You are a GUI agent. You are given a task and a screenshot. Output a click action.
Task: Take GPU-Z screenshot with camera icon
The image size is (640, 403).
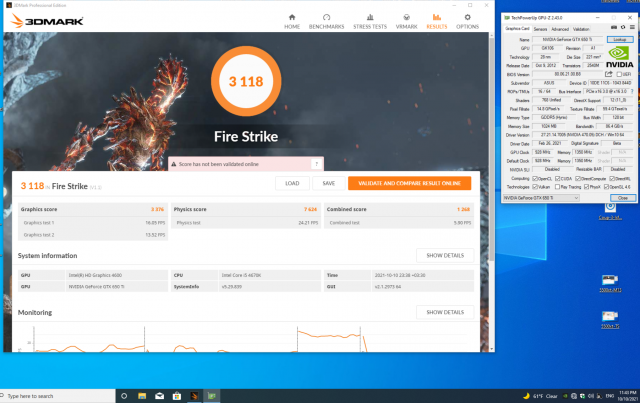tap(613, 27)
